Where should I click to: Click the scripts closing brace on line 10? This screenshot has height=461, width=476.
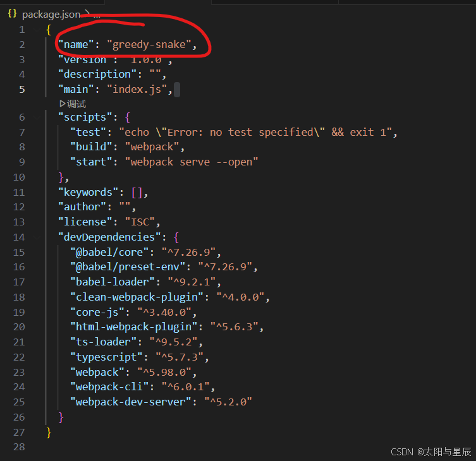[x=61, y=177]
